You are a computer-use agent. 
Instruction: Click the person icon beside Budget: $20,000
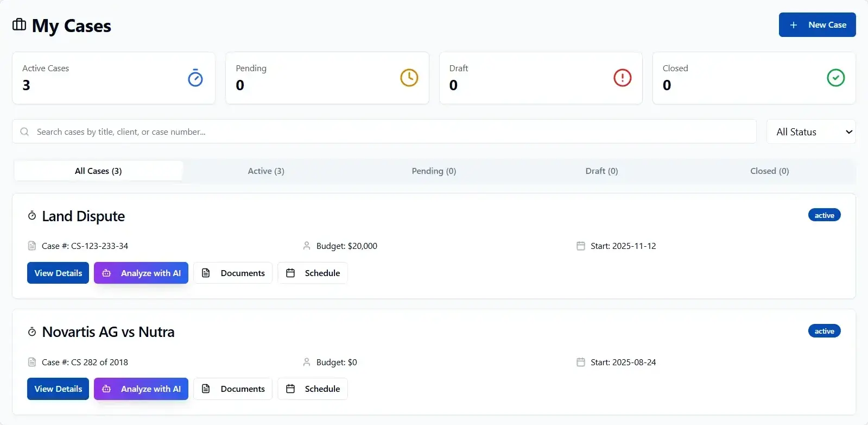point(307,246)
